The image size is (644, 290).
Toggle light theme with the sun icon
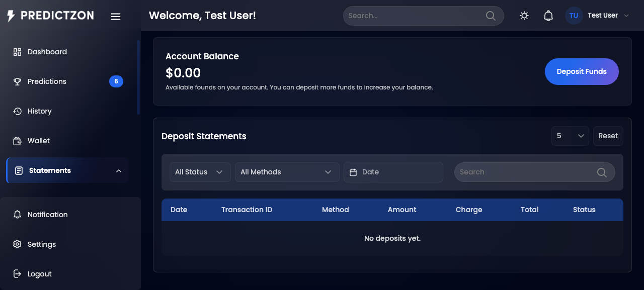[524, 16]
